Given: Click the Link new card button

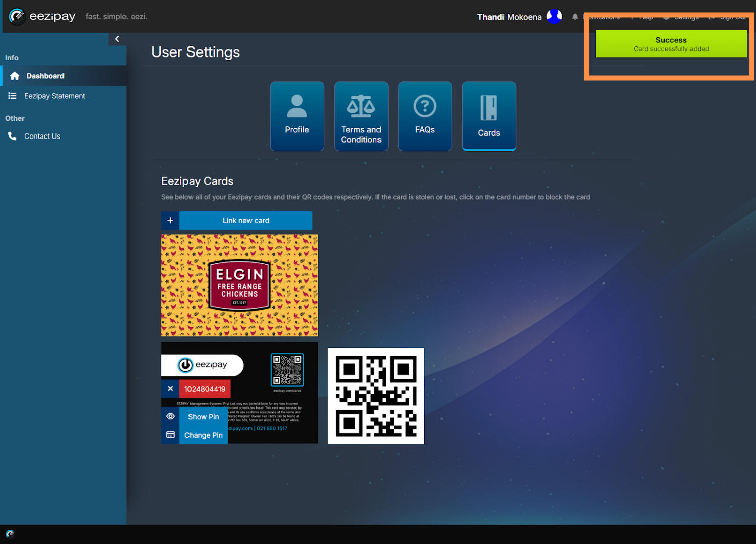Looking at the screenshot, I should coord(246,220).
